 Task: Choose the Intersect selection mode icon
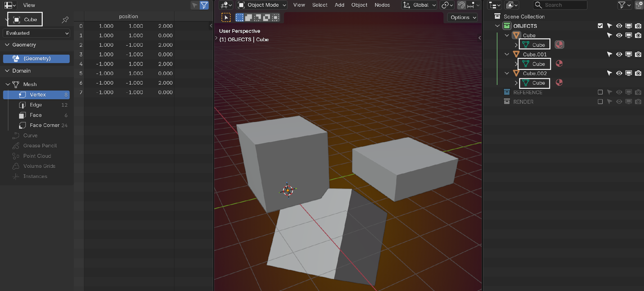pos(275,18)
